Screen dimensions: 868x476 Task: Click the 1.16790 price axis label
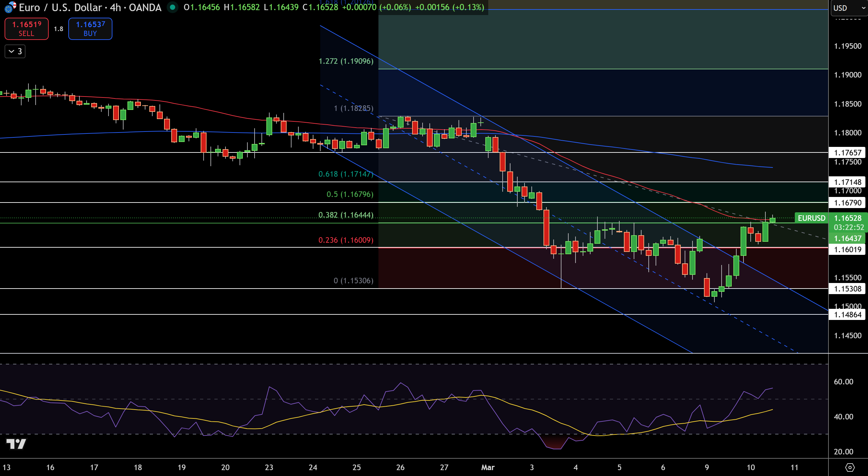[847, 203]
